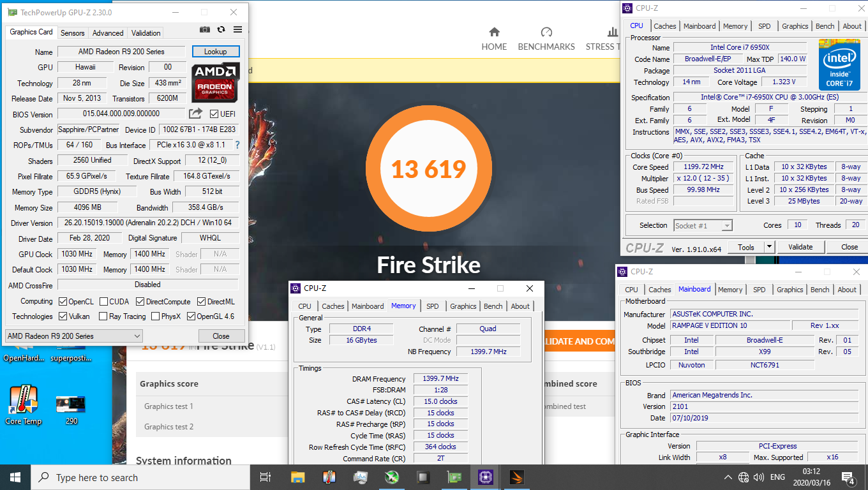Click the Bus Interface question mark
The image size is (868, 490).
click(237, 145)
